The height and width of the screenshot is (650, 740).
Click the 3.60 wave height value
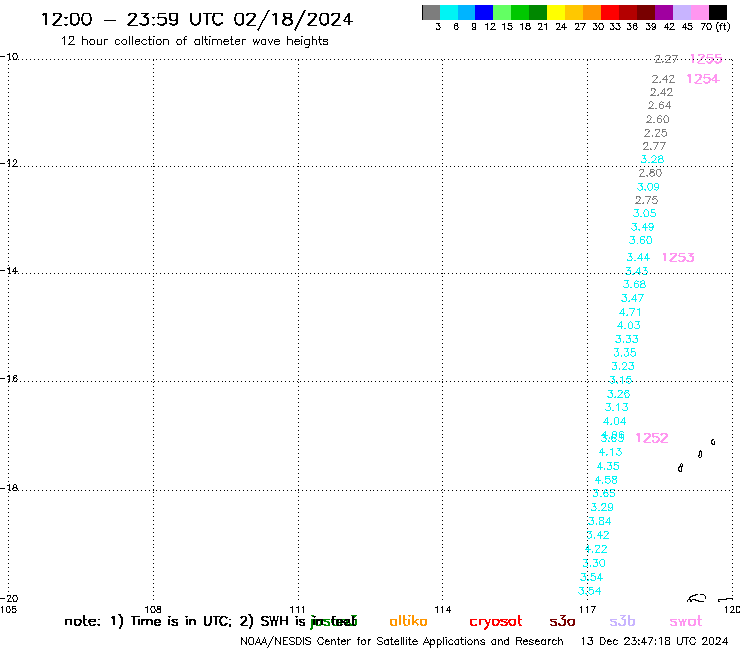(641, 240)
